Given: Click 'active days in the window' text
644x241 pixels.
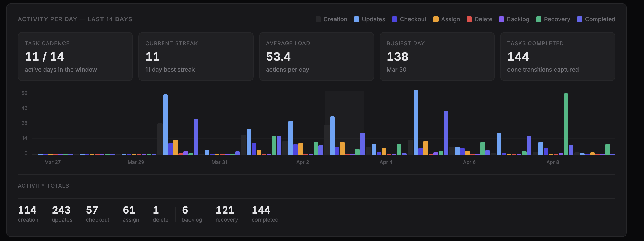Looking at the screenshot, I should pyautogui.click(x=61, y=70).
